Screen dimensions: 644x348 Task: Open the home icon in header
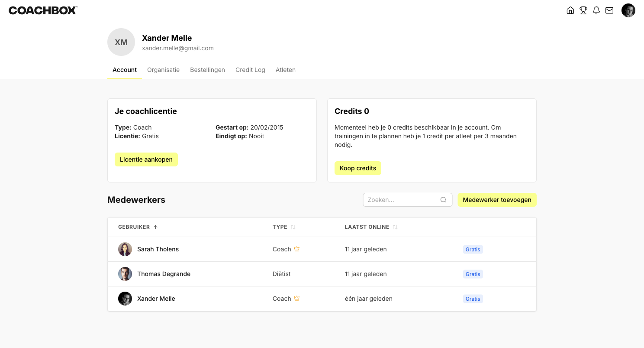[570, 10]
